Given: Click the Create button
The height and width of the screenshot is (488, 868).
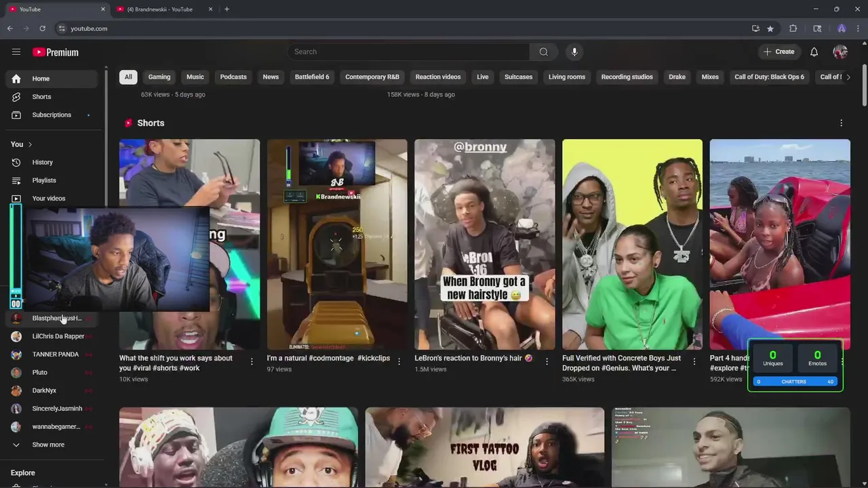Looking at the screenshot, I should [778, 52].
